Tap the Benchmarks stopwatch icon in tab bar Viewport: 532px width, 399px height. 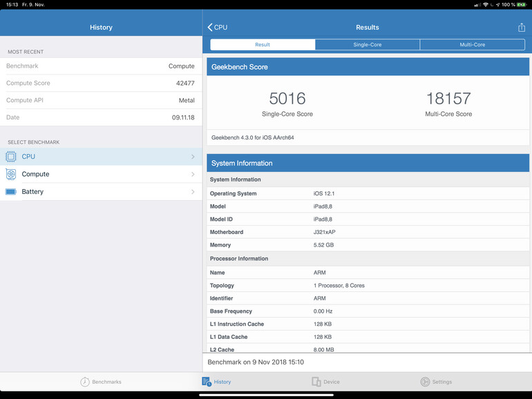pyautogui.click(x=85, y=382)
